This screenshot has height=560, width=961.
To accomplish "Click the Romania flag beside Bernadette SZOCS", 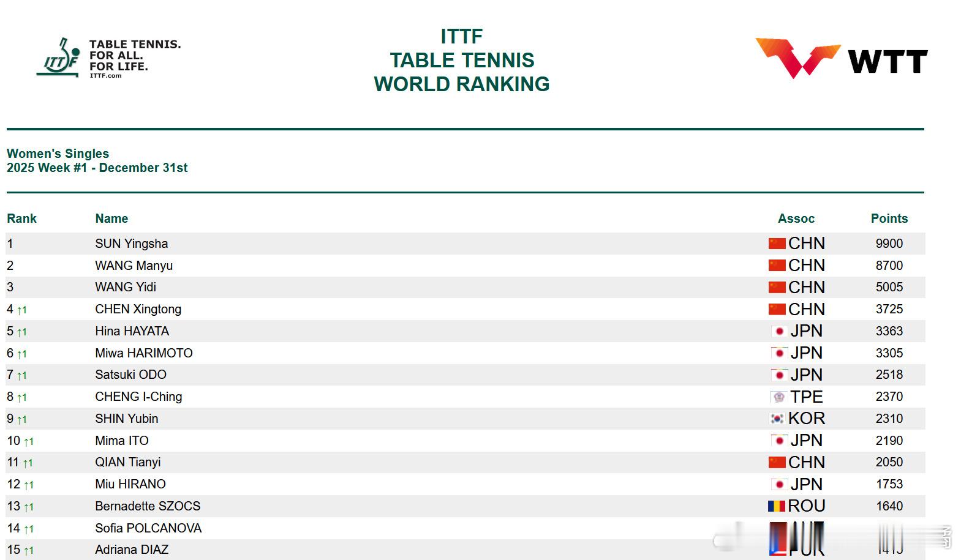I will click(x=776, y=506).
